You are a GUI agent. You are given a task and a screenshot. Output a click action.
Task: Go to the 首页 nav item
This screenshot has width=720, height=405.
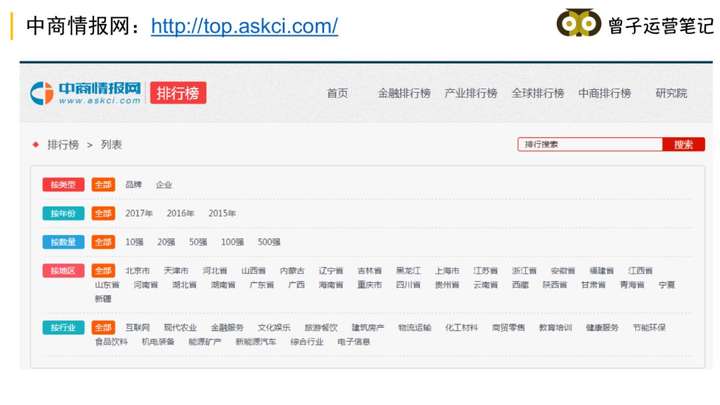(x=338, y=93)
